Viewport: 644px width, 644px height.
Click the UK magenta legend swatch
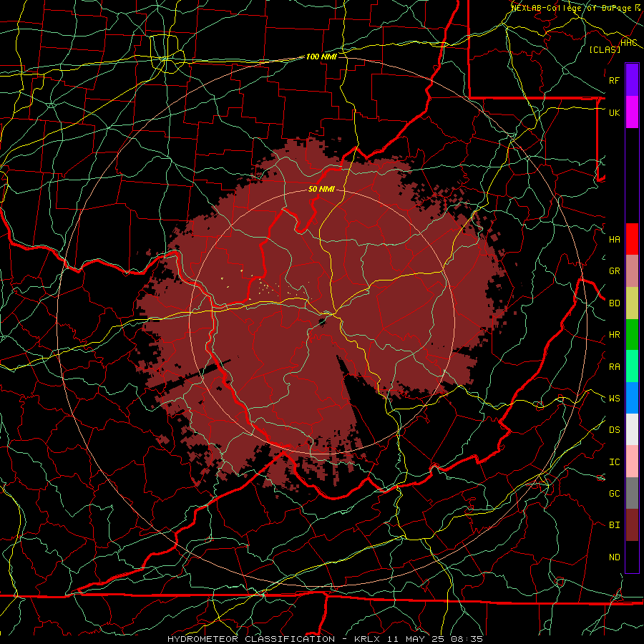[632, 112]
